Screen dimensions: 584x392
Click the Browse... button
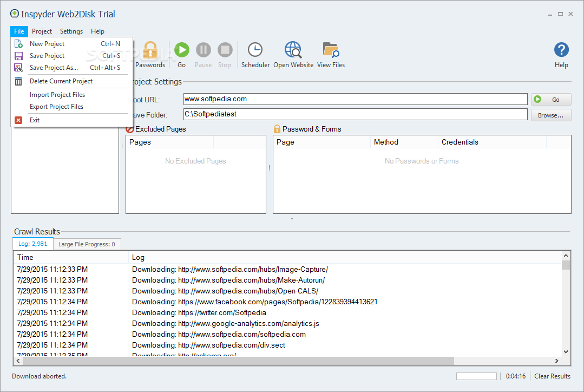[x=551, y=115]
